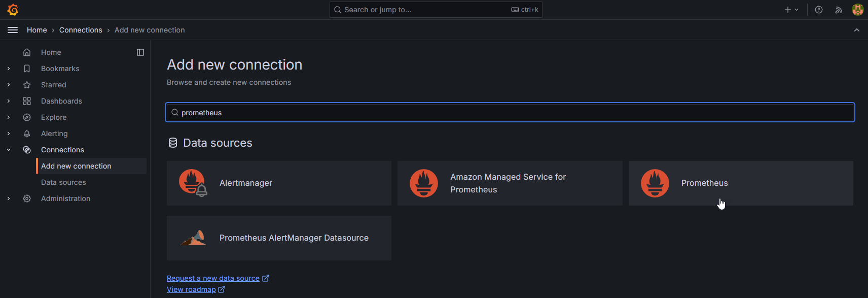Toggle the hamburger menu icon
The height and width of the screenshot is (298, 868).
[13, 30]
